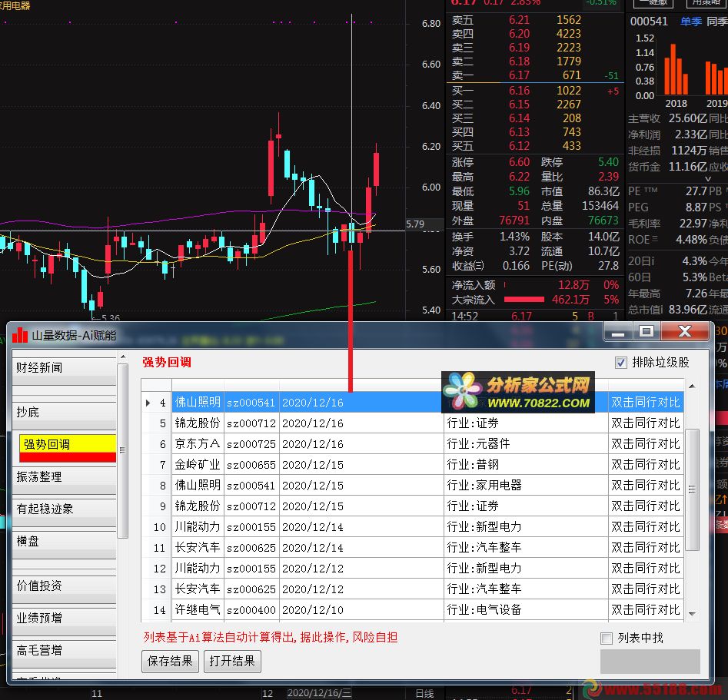Maximize the 山量数据 dialog window
The height and width of the screenshot is (700, 728).
pyautogui.click(x=647, y=331)
